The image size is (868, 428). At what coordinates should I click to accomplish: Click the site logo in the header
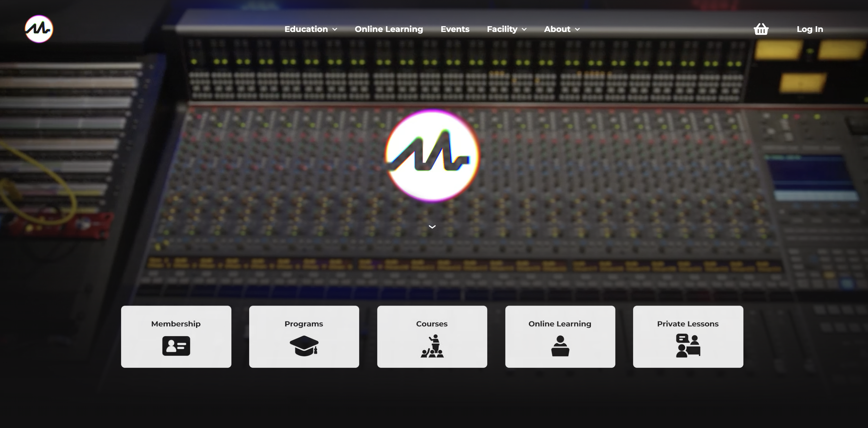[39, 29]
